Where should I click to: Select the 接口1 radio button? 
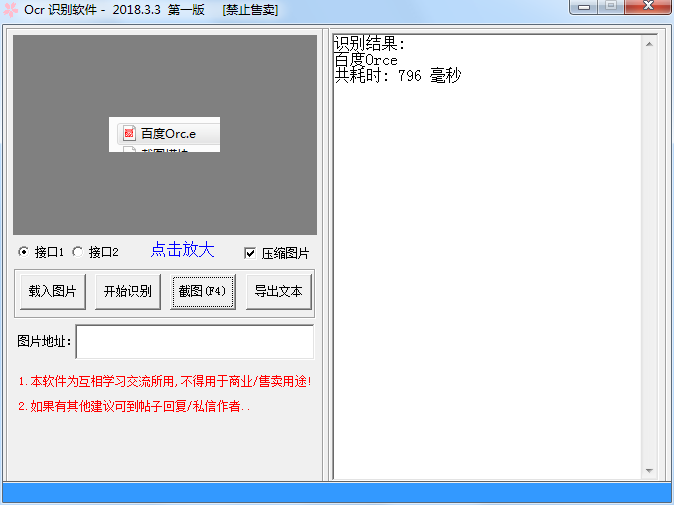coord(24,252)
